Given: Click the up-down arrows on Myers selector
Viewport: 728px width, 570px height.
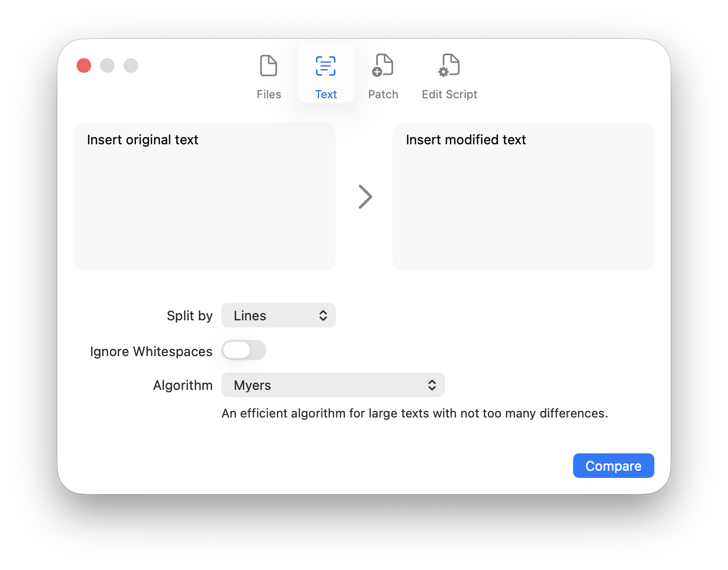Looking at the screenshot, I should tap(432, 385).
